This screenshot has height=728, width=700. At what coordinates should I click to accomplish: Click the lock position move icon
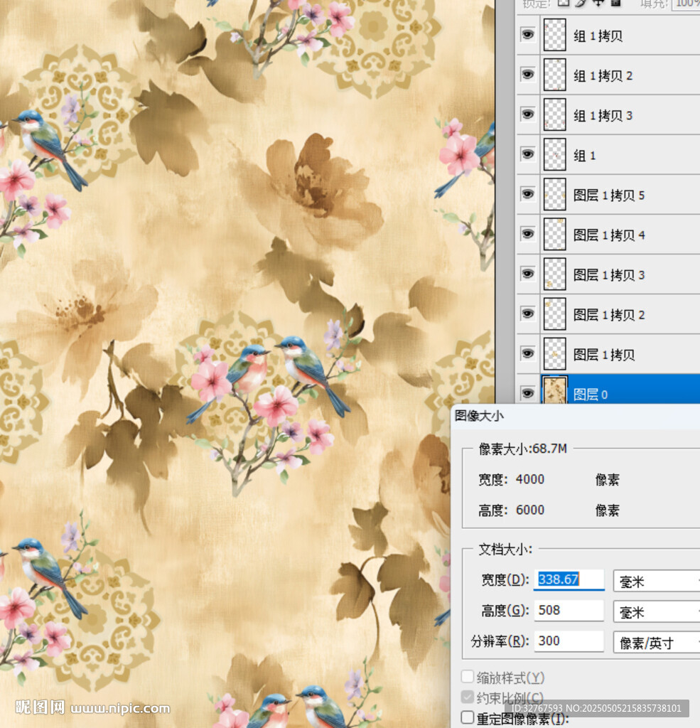[598, 3]
